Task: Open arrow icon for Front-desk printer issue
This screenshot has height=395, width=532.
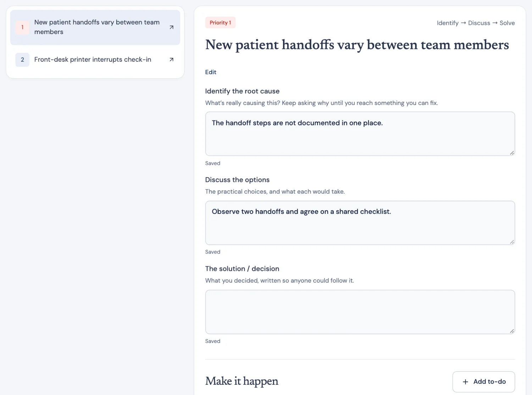Action: click(171, 60)
